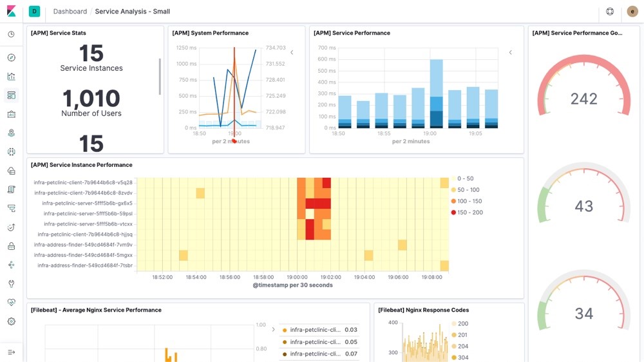This screenshot has height=362, width=644.
Task: Open the Maps app icon
Action: coord(11,133)
